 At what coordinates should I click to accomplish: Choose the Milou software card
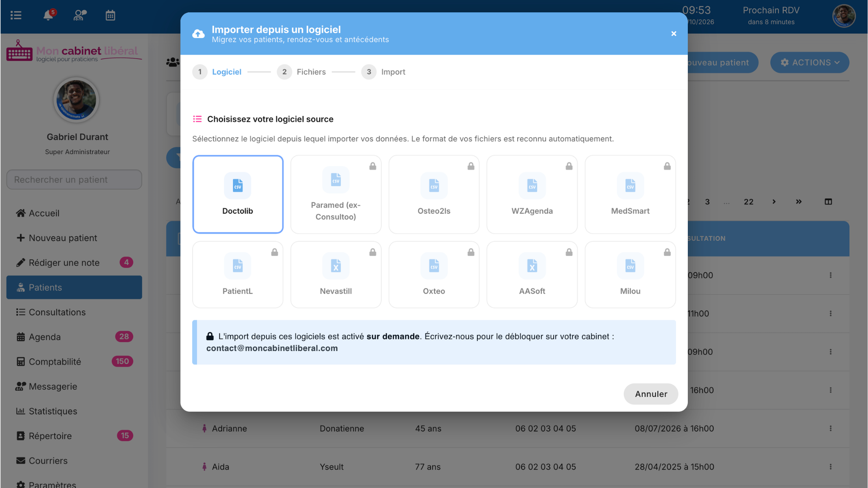point(630,275)
